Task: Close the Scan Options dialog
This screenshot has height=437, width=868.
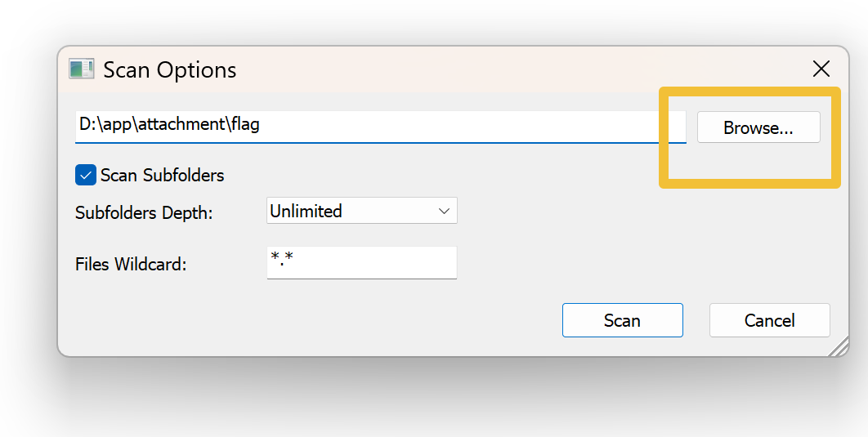Action: pos(821,69)
